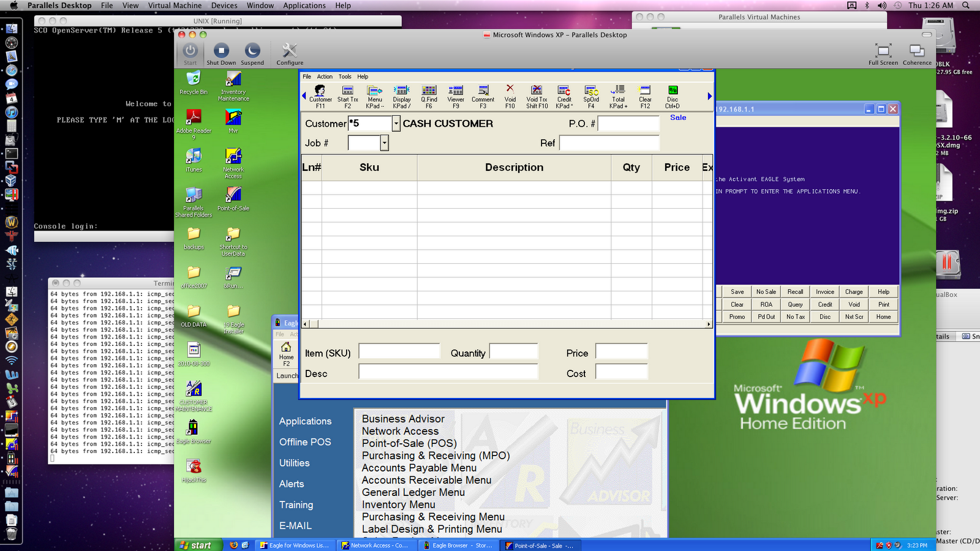Open the Applications menu in the Mac menu bar
This screenshot has width=980, height=551.
point(304,6)
